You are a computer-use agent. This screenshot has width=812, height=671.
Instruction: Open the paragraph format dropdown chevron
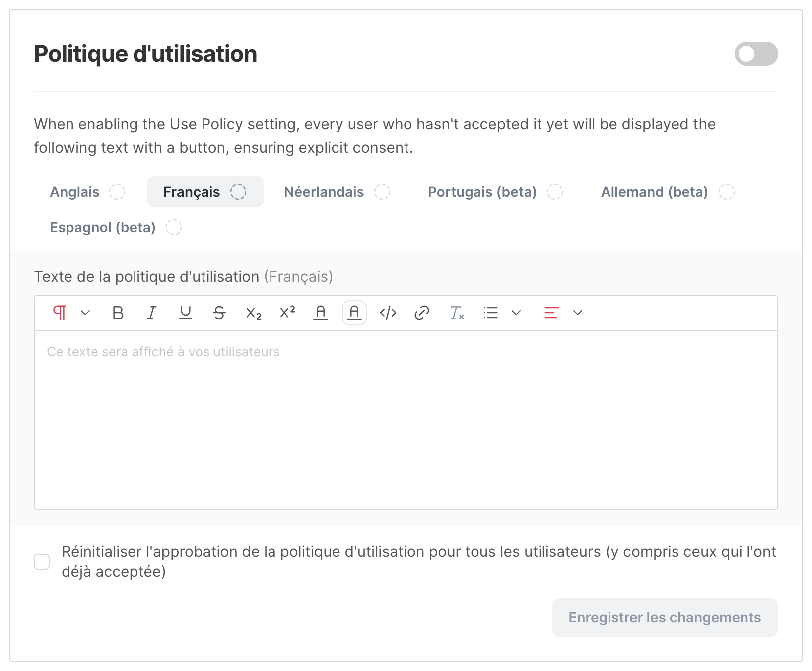point(85,313)
